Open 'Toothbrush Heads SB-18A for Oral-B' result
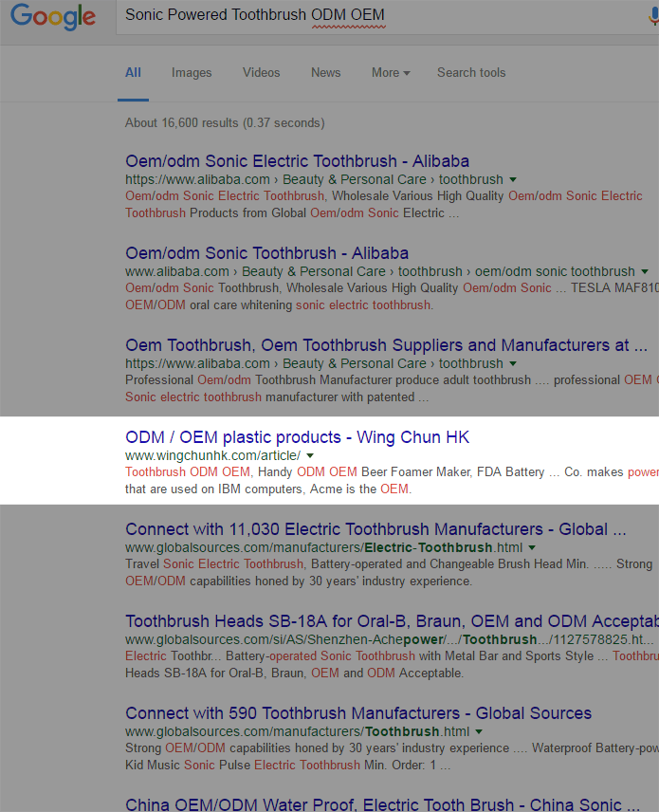659x812 pixels. coord(392,621)
